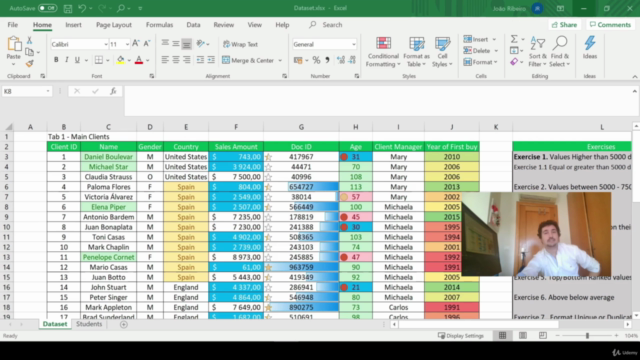Viewport: 640px width, 360px height.
Task: Select the column G header
Action: 301,127
